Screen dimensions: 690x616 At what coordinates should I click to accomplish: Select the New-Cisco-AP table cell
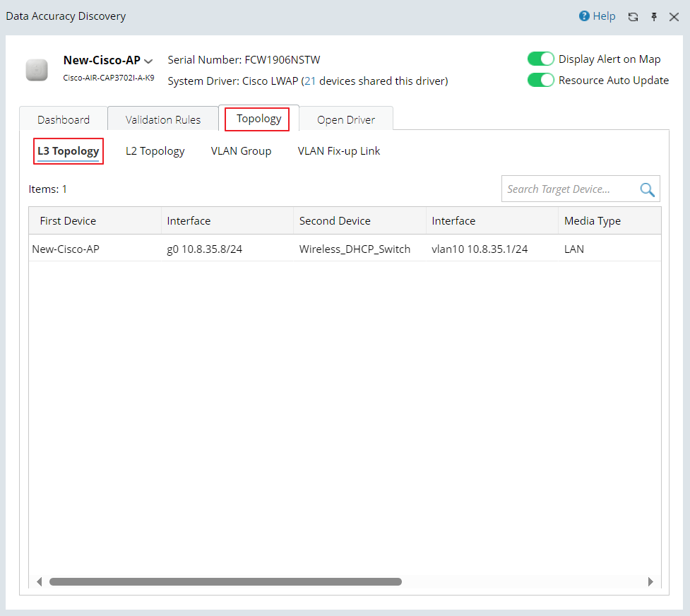pyautogui.click(x=95, y=249)
